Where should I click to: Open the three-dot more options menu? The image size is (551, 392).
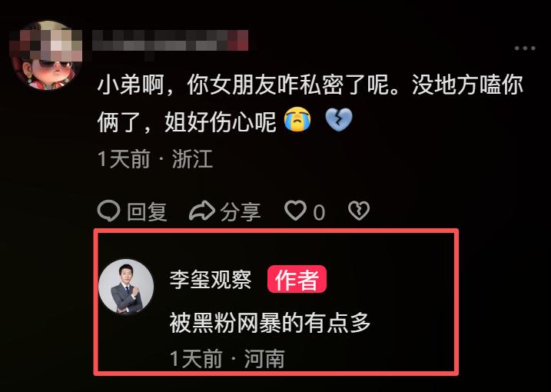(x=525, y=48)
